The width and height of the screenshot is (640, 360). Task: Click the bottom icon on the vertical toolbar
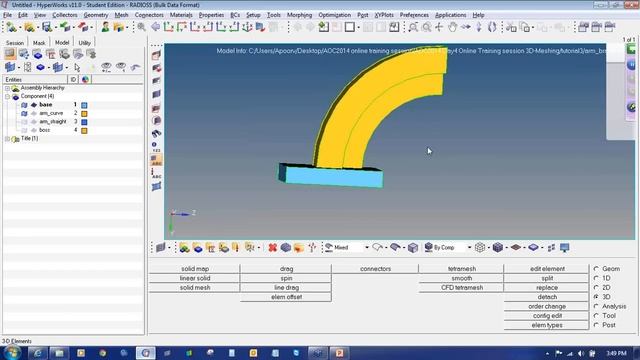(x=156, y=187)
